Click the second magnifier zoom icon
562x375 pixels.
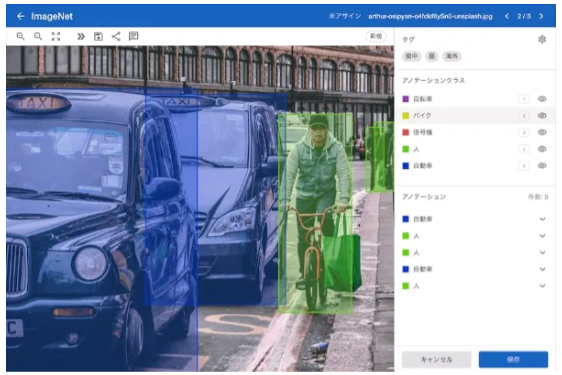click(38, 36)
